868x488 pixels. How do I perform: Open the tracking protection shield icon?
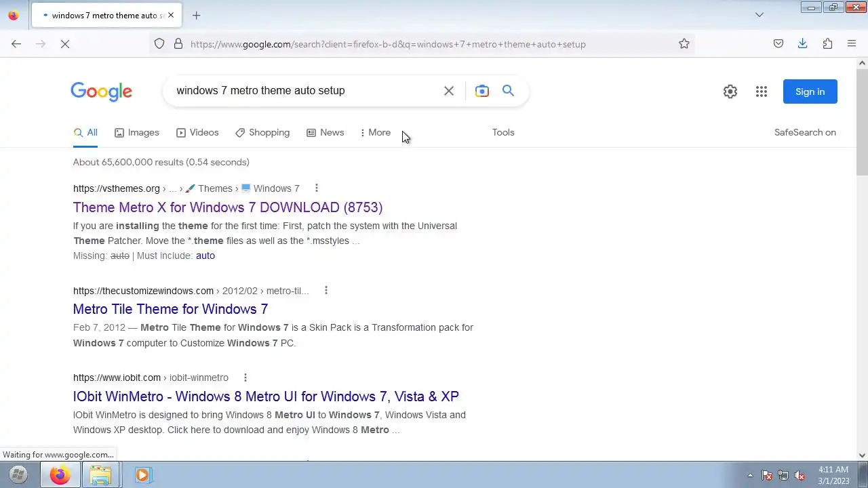tap(159, 44)
